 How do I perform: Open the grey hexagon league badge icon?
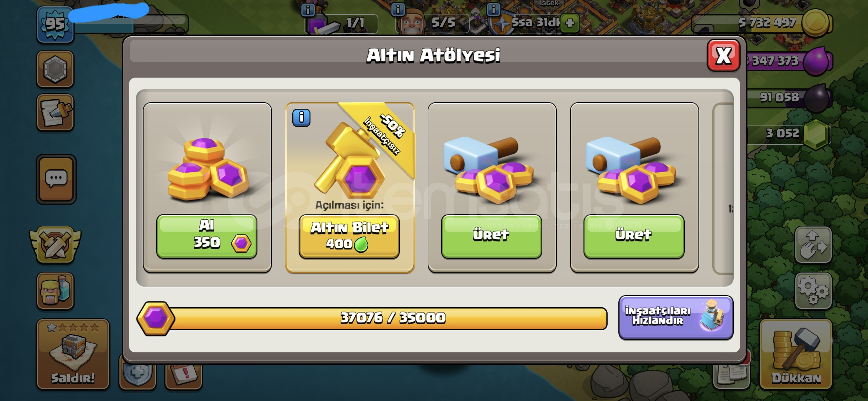[55, 69]
